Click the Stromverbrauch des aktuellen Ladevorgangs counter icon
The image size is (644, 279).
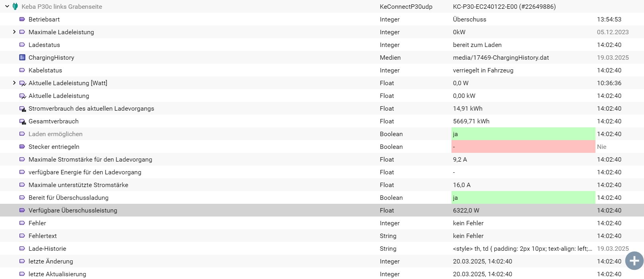(23, 109)
